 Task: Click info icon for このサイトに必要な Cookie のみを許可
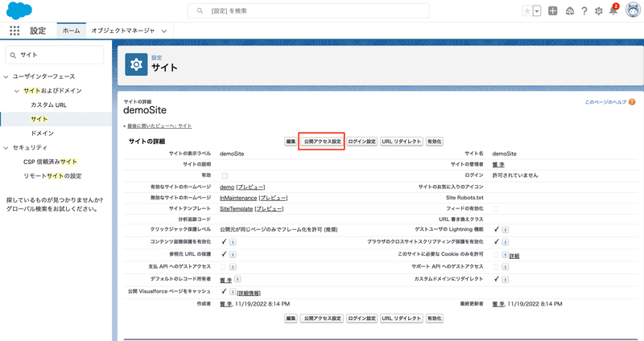(x=506, y=254)
